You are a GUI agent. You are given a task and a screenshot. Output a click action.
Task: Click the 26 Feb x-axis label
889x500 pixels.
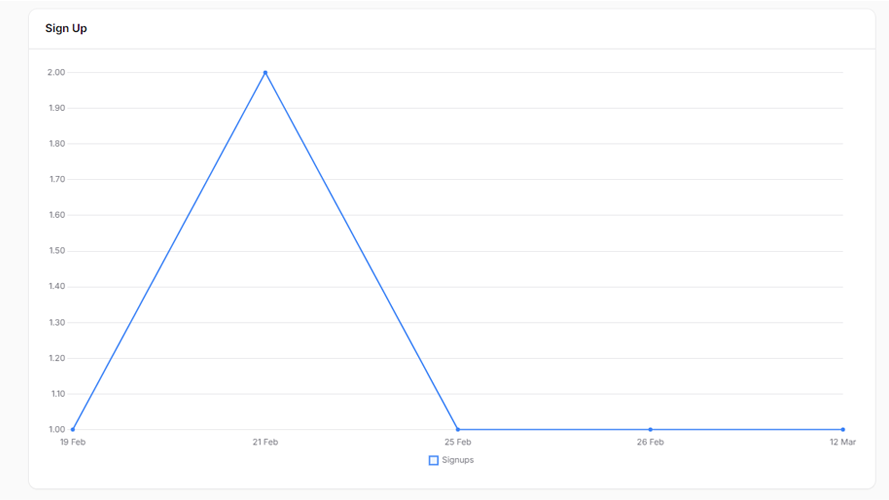(650, 442)
